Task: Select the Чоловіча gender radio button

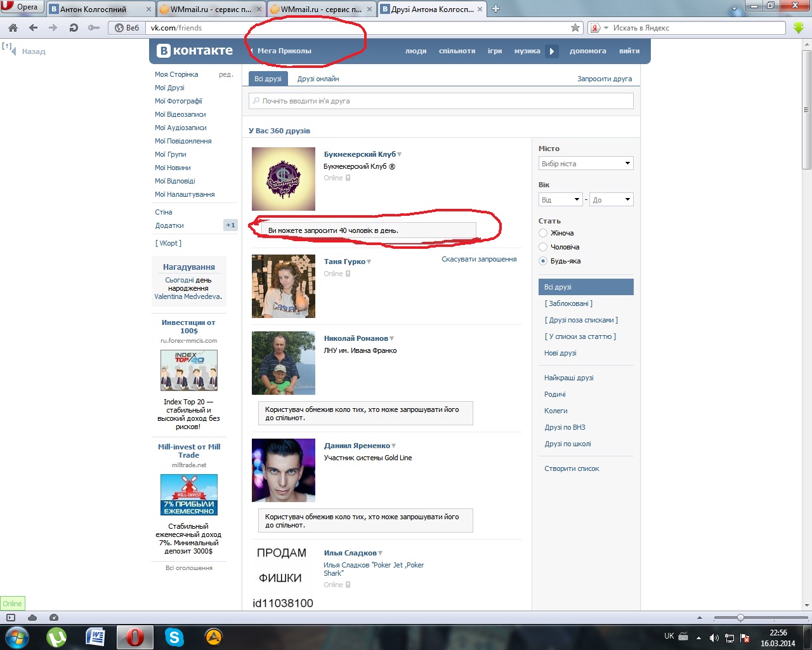Action: (x=543, y=247)
